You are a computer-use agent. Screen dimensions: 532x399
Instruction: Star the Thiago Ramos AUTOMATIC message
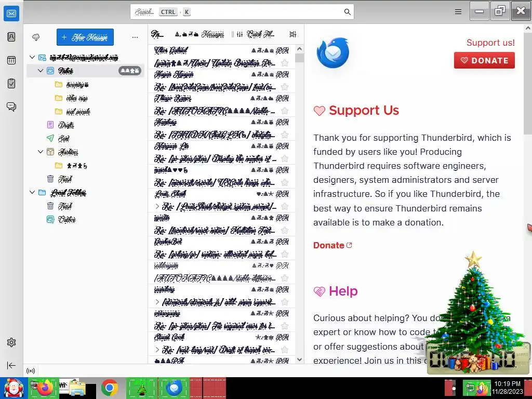[x=285, y=111]
